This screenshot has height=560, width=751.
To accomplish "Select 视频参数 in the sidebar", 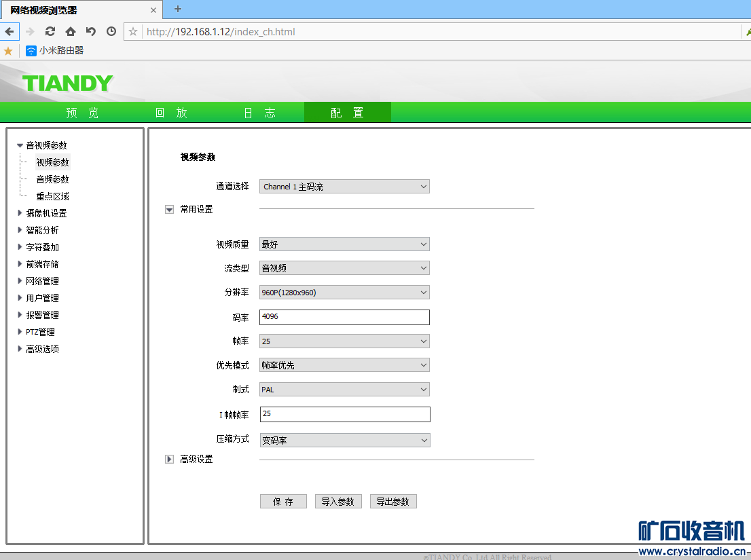I will point(53,162).
